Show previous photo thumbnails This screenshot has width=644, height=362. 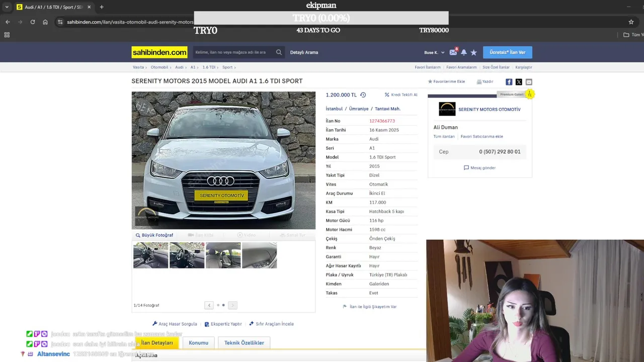[209, 305]
